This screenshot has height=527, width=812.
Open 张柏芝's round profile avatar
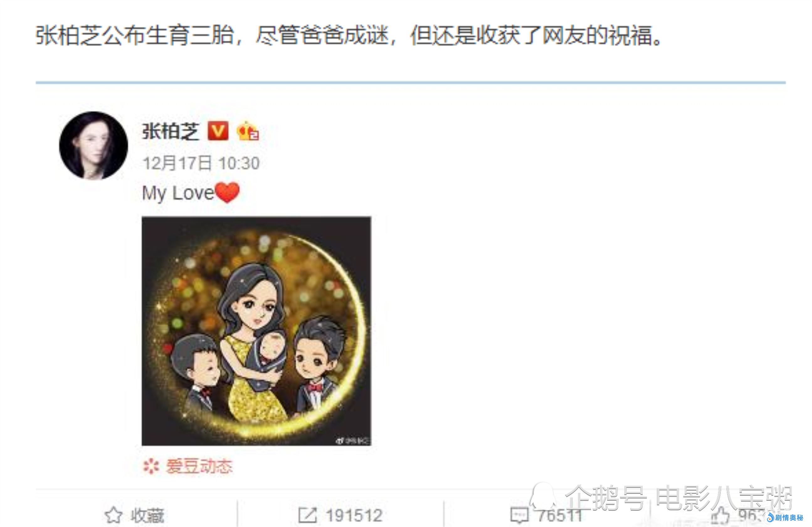pos(93,145)
